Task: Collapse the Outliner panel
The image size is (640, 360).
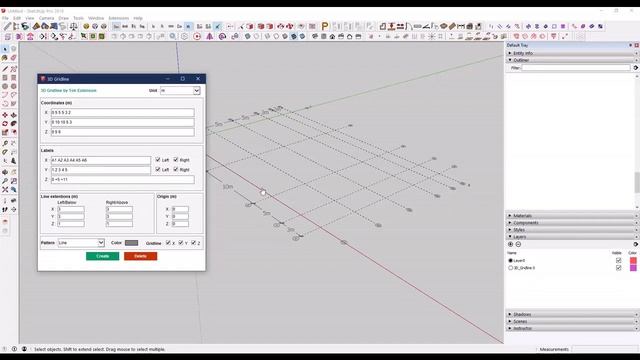Action: pos(571,60)
